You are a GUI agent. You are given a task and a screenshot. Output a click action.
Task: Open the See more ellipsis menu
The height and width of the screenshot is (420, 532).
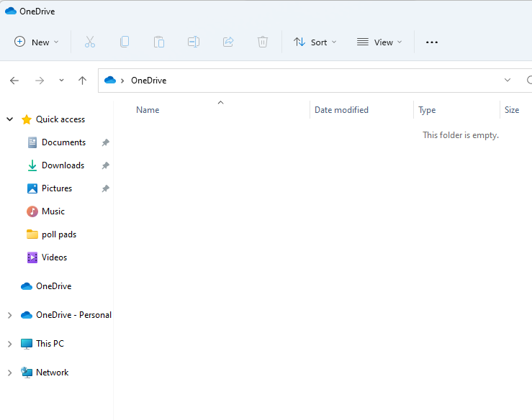pyautogui.click(x=431, y=42)
